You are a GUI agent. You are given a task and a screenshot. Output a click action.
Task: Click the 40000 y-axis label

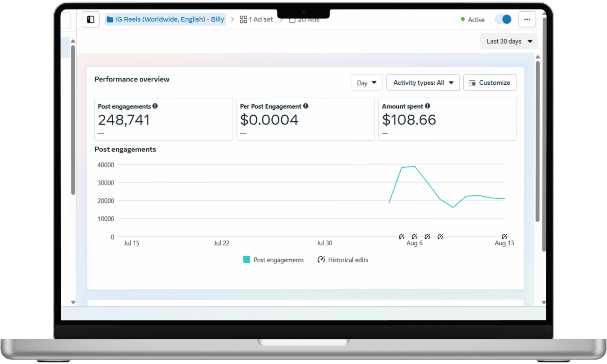(x=106, y=165)
